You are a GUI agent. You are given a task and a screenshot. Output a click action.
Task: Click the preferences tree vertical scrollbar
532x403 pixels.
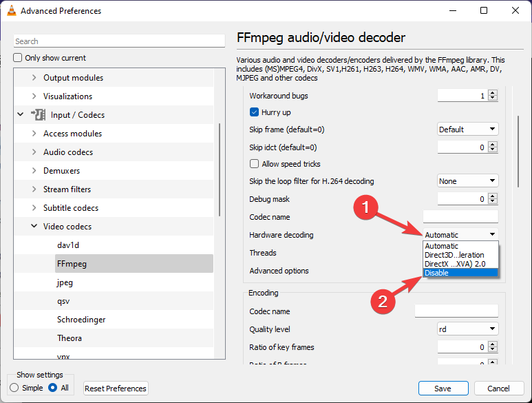[220, 169]
